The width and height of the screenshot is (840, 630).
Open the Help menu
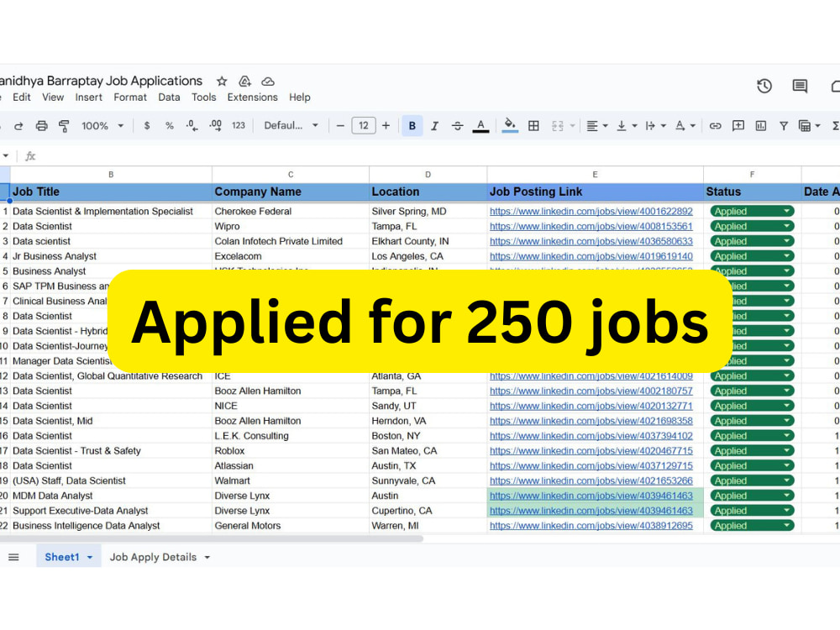(300, 97)
